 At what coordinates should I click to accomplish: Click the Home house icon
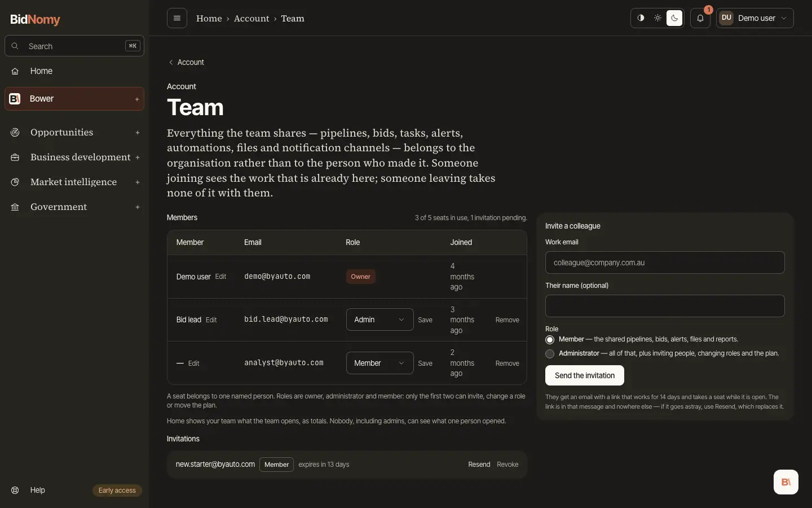click(15, 71)
